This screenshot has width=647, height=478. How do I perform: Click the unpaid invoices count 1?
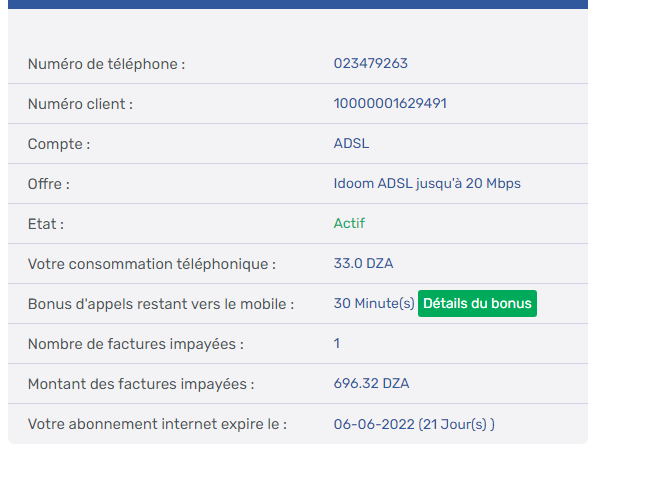[337, 344]
